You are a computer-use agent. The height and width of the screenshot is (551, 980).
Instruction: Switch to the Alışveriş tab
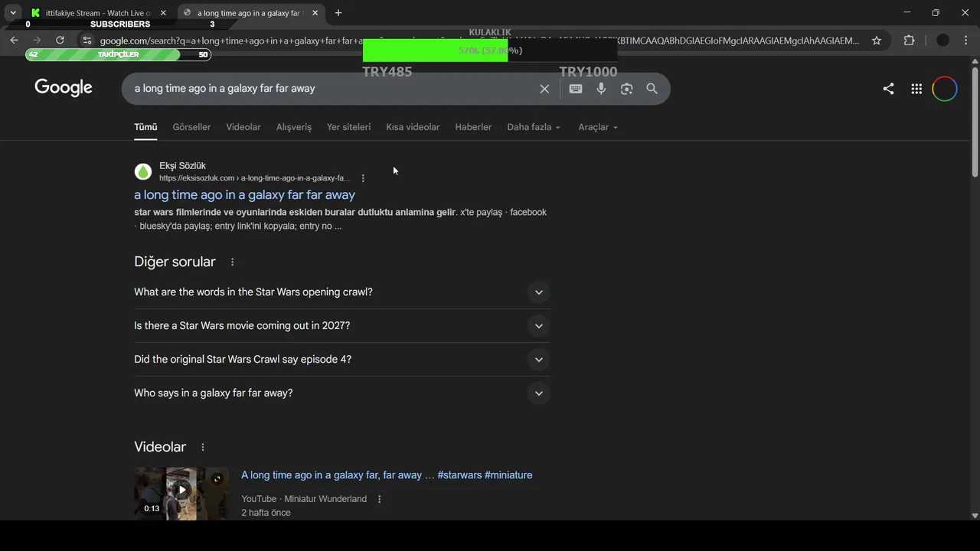294,127
